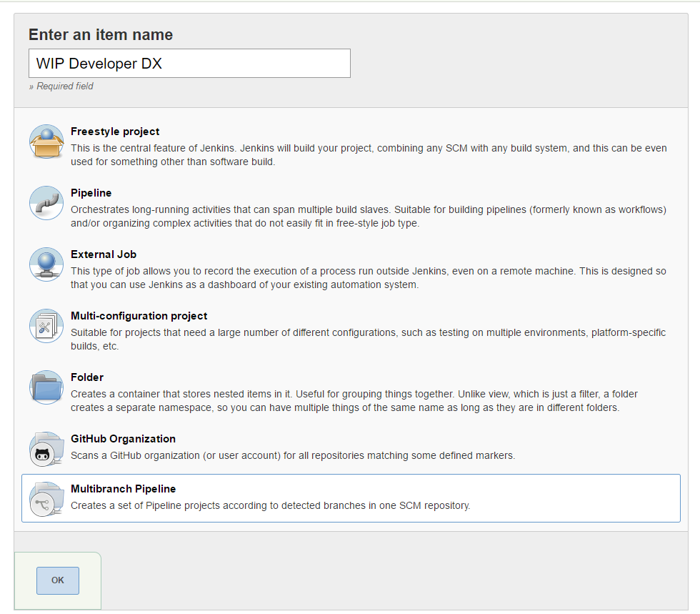
Task: Select the Multibranch Pipeline heading
Action: pos(123,488)
